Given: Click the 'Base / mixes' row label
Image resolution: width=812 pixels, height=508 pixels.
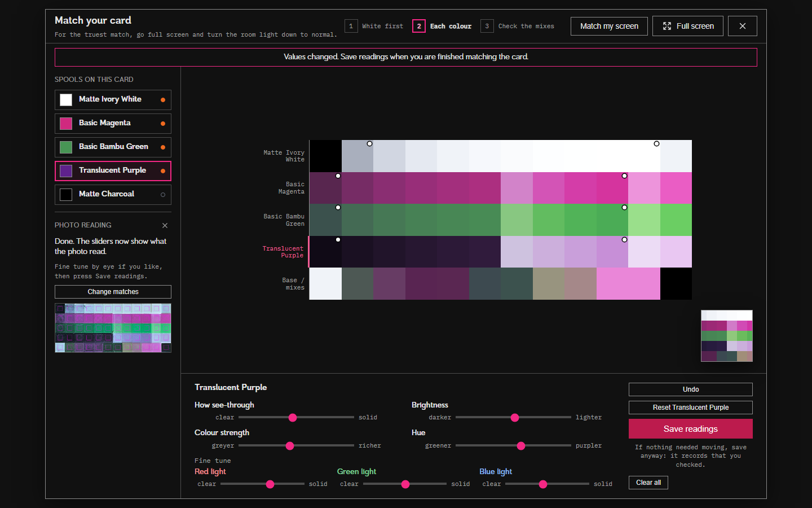Looking at the screenshot, I should click(x=294, y=284).
